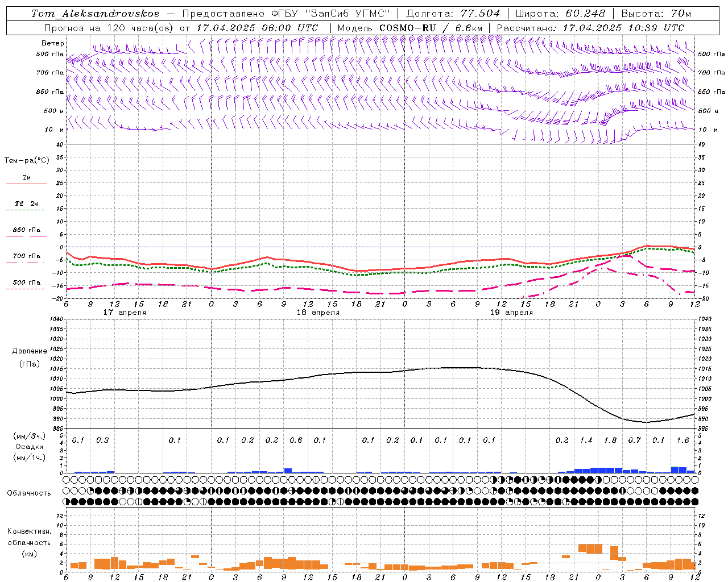This screenshot has height=582, width=728.
Task: Click the (мм/3ч.) units label
Action: [30, 436]
